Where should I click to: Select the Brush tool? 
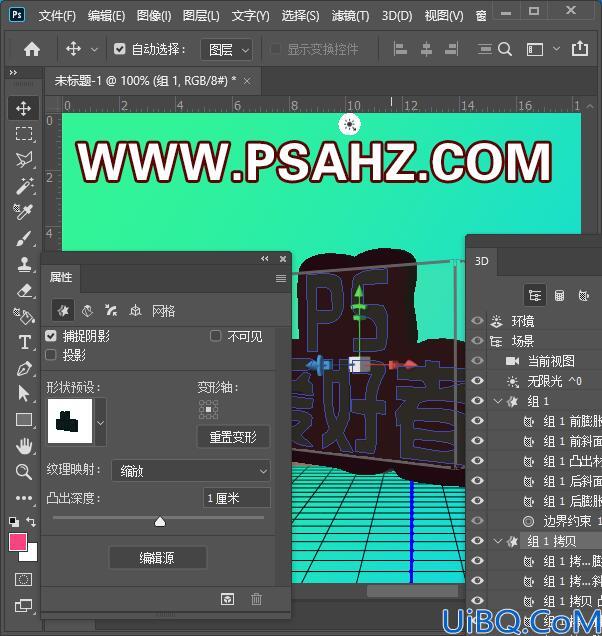(x=24, y=238)
